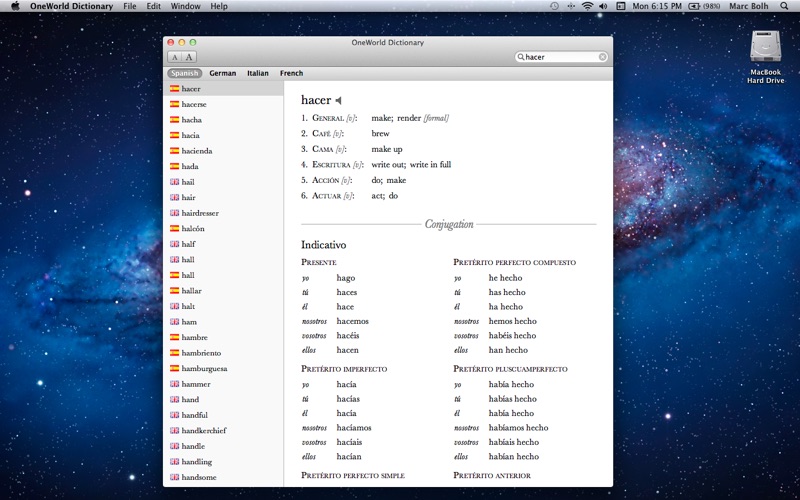Viewport: 800px width, 500px height.
Task: Select the 'hacia' entry in the list
Action: [223, 135]
